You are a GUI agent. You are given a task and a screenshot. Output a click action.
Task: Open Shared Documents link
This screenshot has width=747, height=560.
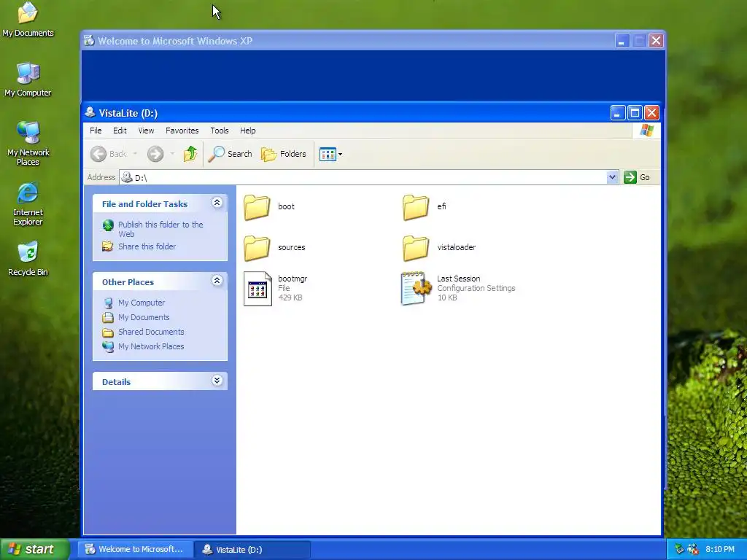click(x=151, y=332)
